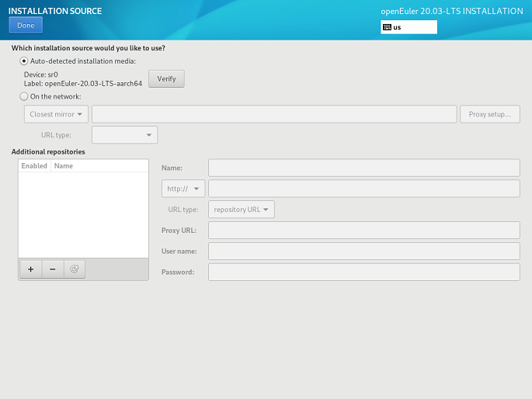Click into the Password field
532x399 pixels.
[363, 272]
